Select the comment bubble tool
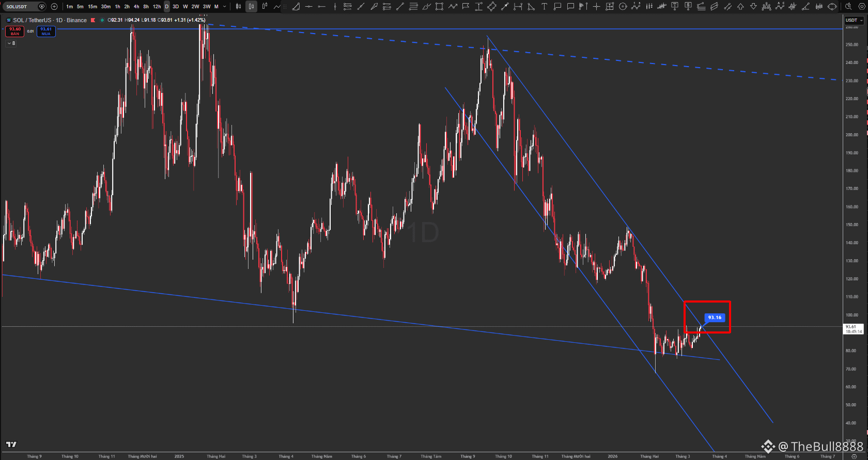Image resolution: width=868 pixels, height=460 pixels. tap(570, 7)
